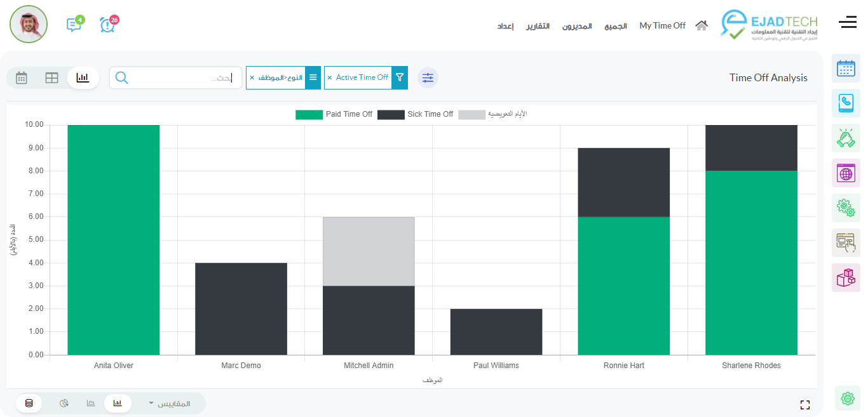868x417 pixels.
Task: Open the handshake app in sidebar
Action: click(846, 138)
